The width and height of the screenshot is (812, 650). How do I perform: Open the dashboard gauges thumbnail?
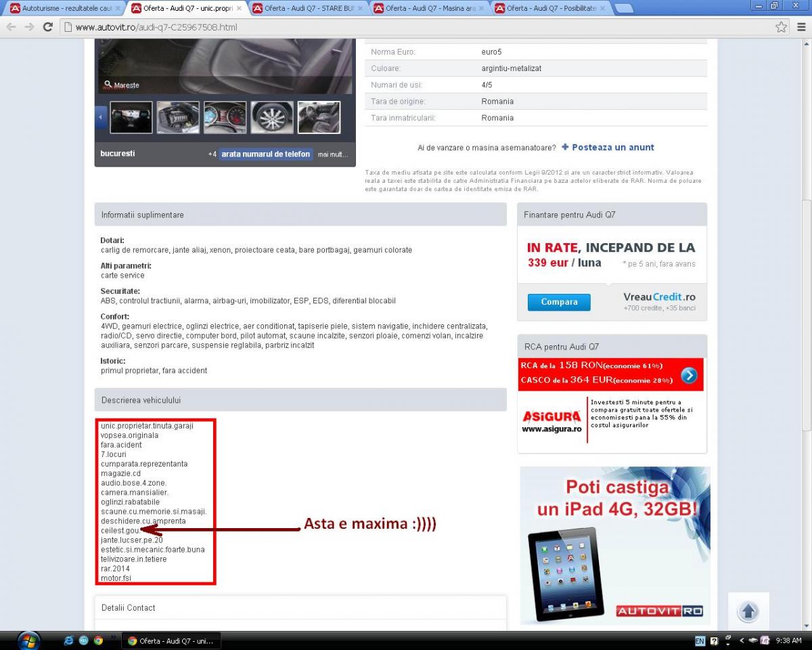[x=225, y=118]
